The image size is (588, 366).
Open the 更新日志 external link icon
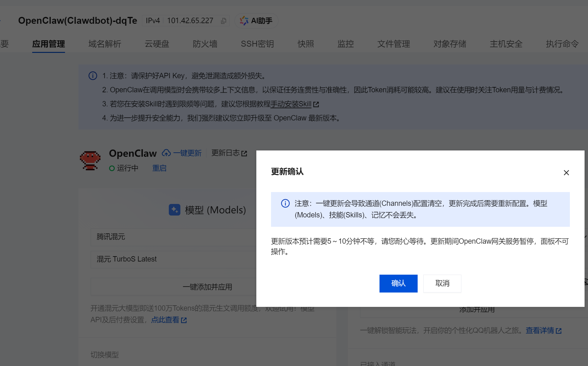(245, 153)
